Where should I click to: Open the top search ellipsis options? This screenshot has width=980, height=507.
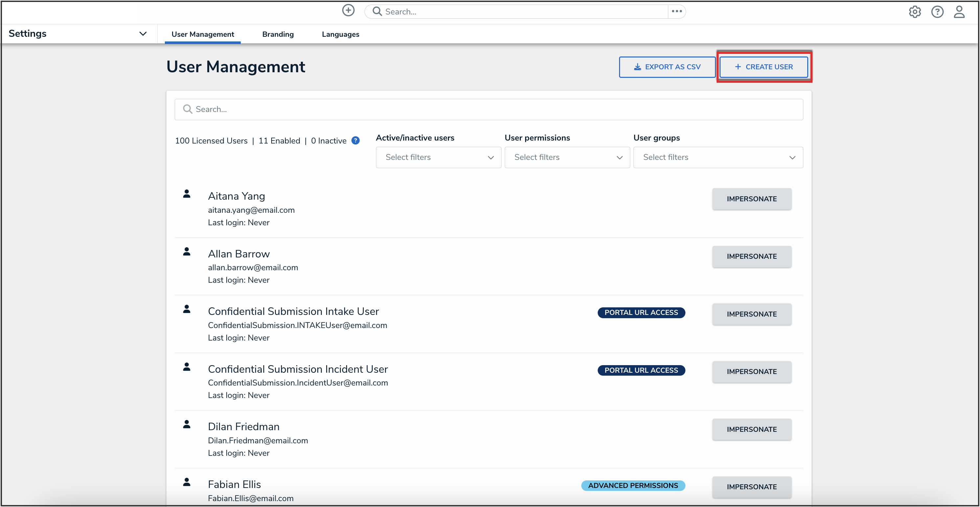677,11
